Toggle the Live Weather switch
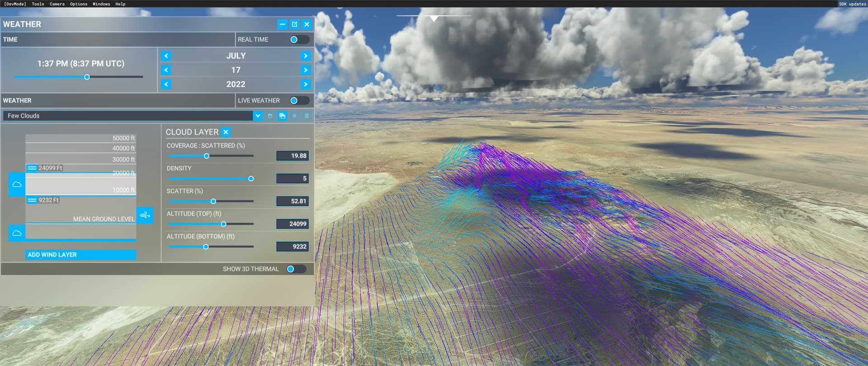 coord(299,100)
